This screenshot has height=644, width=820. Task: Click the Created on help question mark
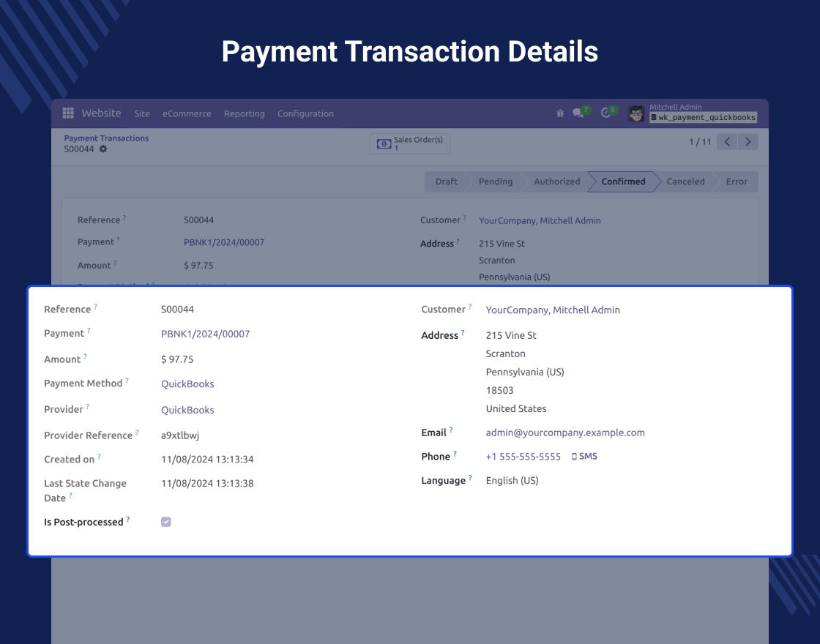99,457
